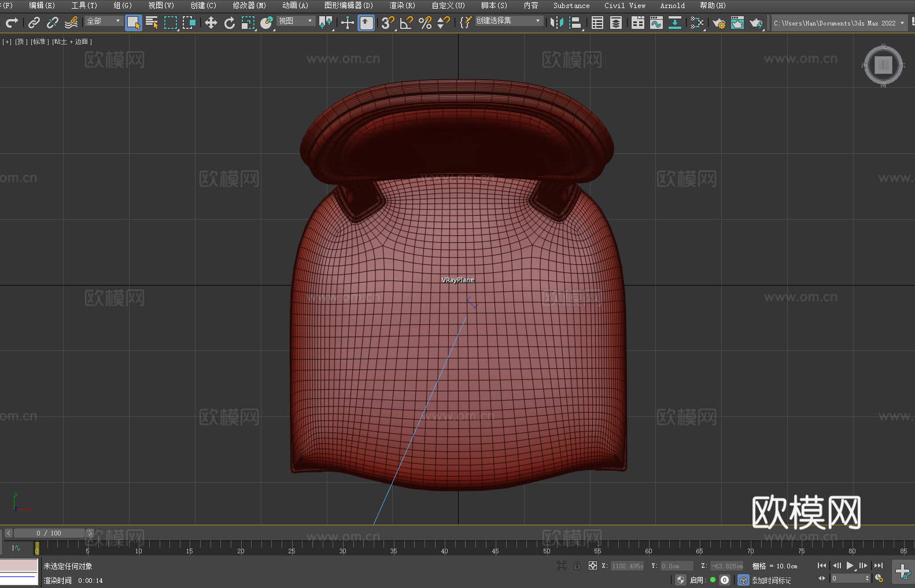Screen dimensions: 915x588
Task: Open the 渲染(R) menu
Action: [x=402, y=5]
